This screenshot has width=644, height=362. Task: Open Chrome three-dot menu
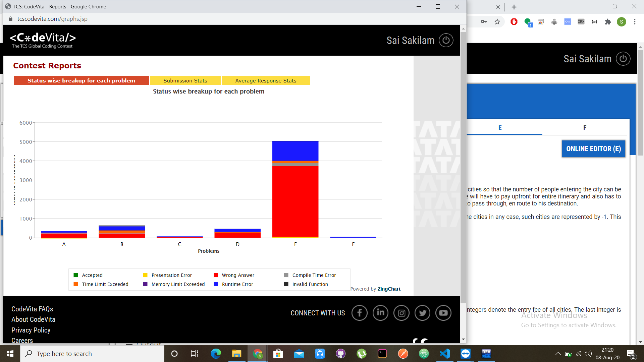coord(635,22)
